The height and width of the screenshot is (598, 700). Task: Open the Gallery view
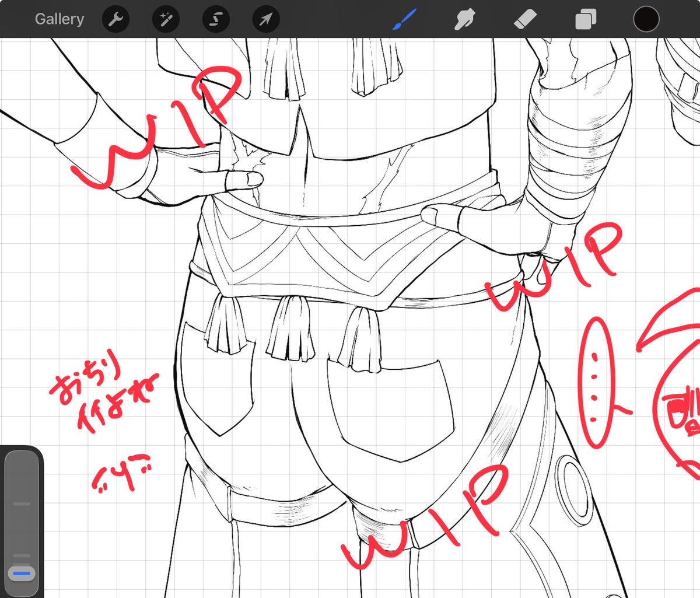pos(59,19)
